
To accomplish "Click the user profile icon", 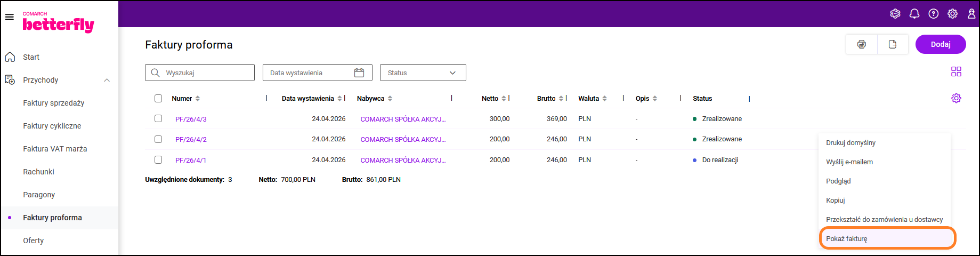I will point(971,14).
